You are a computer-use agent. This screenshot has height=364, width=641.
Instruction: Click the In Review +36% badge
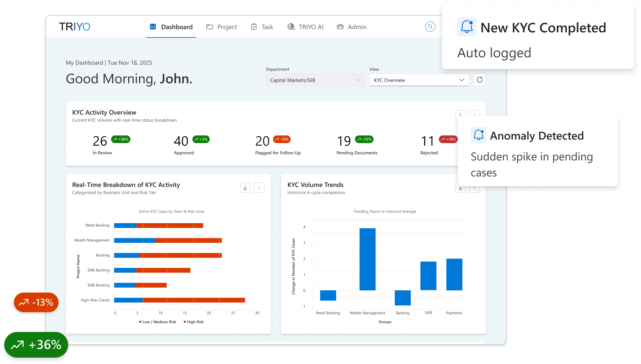[x=120, y=139]
